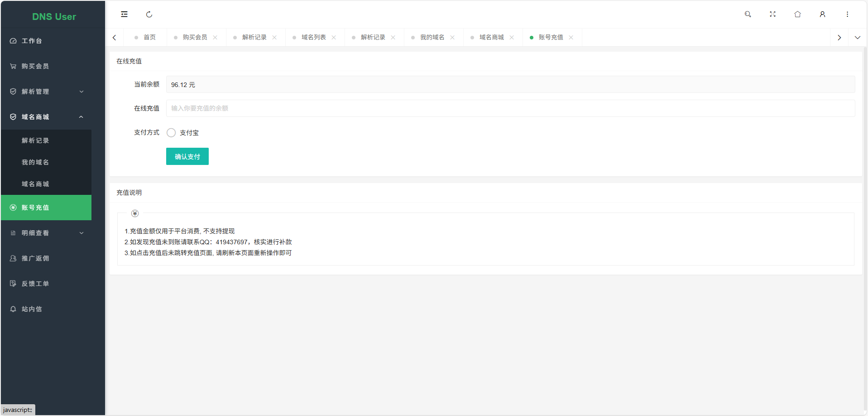The height and width of the screenshot is (416, 868).
Task: Open the three-dot more options menu
Action: (847, 15)
